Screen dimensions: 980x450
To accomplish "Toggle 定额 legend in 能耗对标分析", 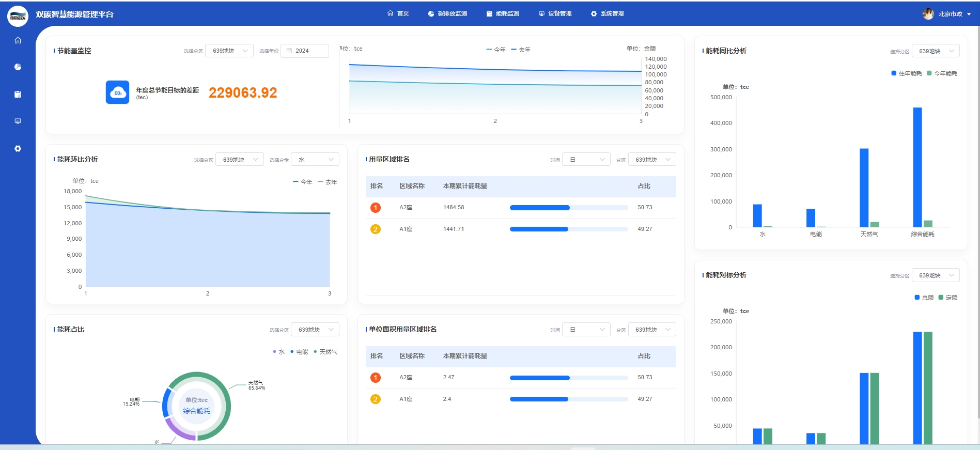I will coord(948,298).
